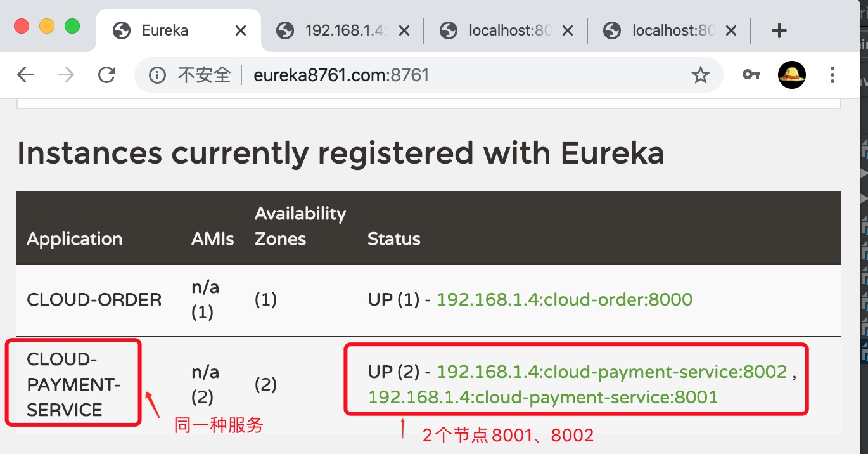This screenshot has height=454, width=868.
Task: Click the address bar URL eureka8761.com:8761
Action: click(341, 75)
